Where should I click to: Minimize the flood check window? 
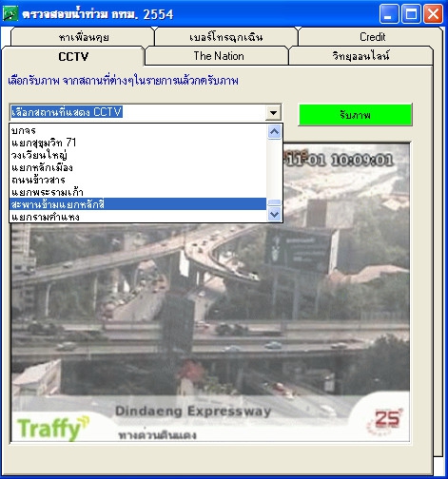[x=389, y=14]
